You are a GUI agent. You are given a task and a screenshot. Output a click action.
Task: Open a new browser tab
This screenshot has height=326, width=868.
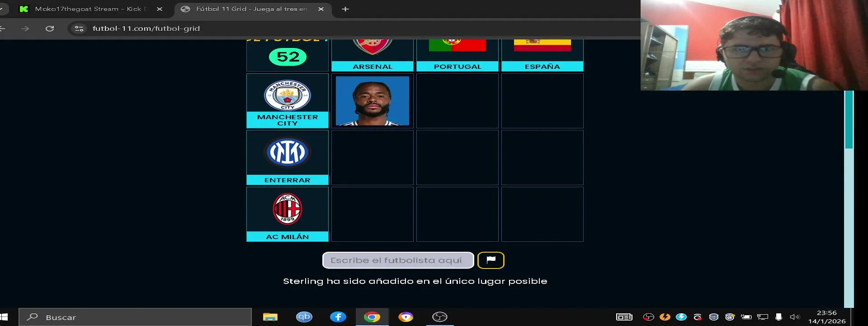(x=345, y=9)
